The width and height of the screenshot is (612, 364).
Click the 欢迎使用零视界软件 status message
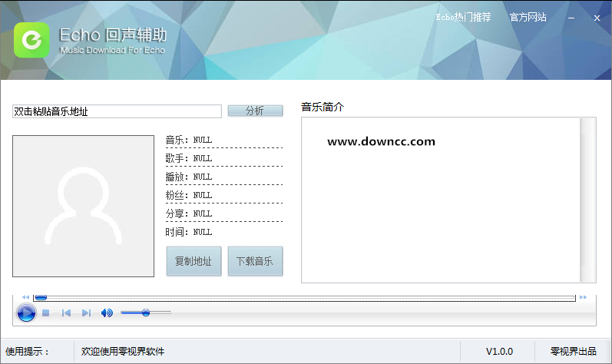pos(123,352)
